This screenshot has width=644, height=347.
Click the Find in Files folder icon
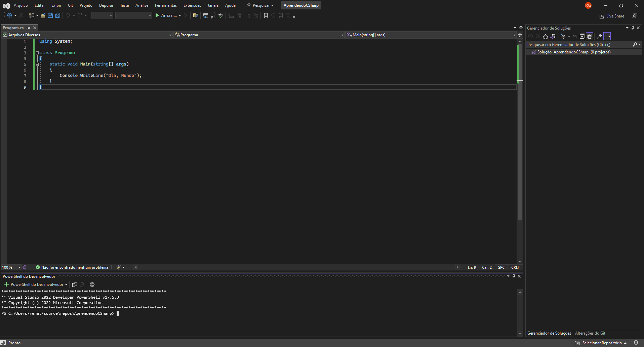click(196, 15)
